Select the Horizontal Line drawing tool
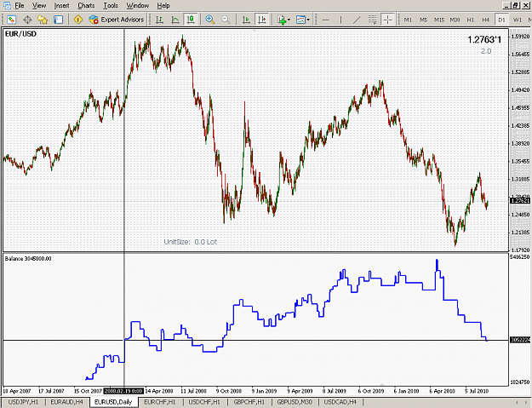Image resolution: width=532 pixels, height=408 pixels. pyautogui.click(x=326, y=20)
